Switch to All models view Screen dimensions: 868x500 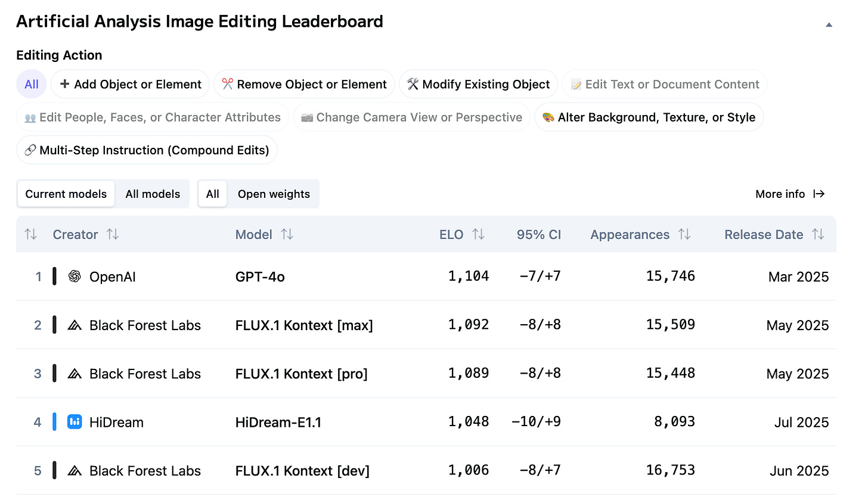(x=153, y=194)
